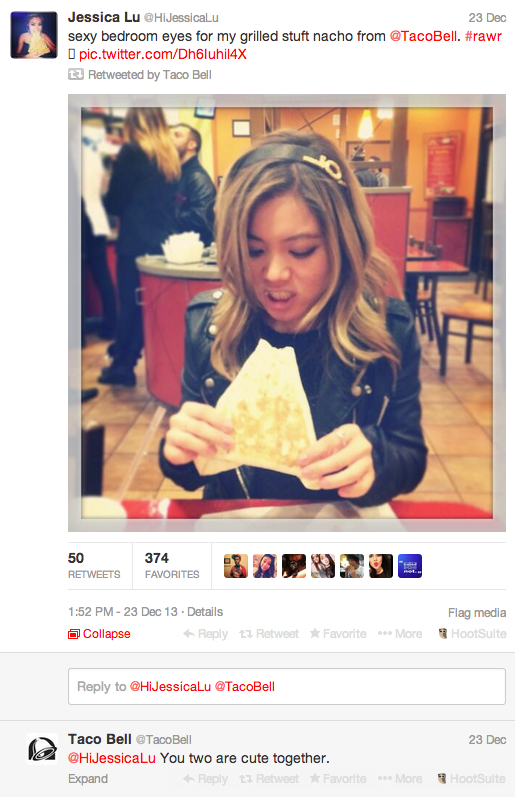The image size is (532, 798).
Task: Click the Taco Bell logo avatar
Action: tap(42, 749)
